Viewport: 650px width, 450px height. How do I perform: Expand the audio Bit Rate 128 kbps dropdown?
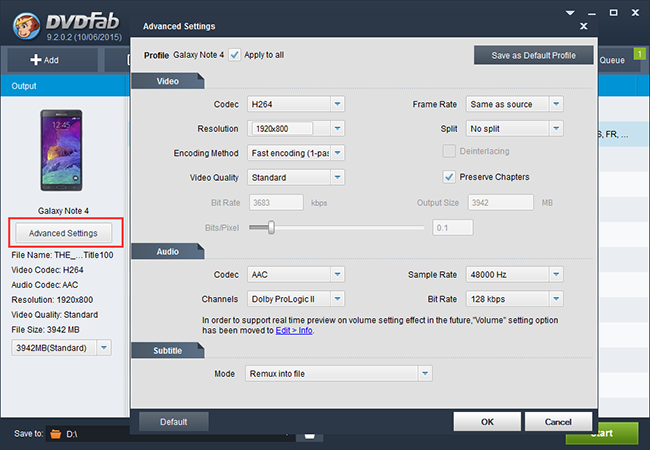tap(556, 299)
